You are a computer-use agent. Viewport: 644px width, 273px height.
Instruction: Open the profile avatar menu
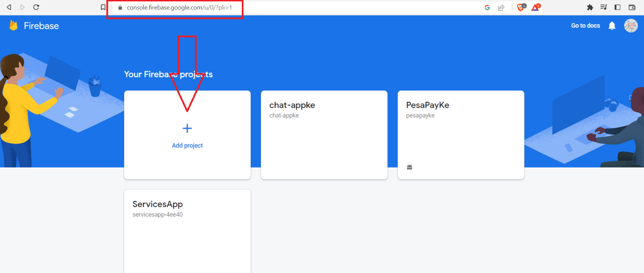click(x=631, y=26)
